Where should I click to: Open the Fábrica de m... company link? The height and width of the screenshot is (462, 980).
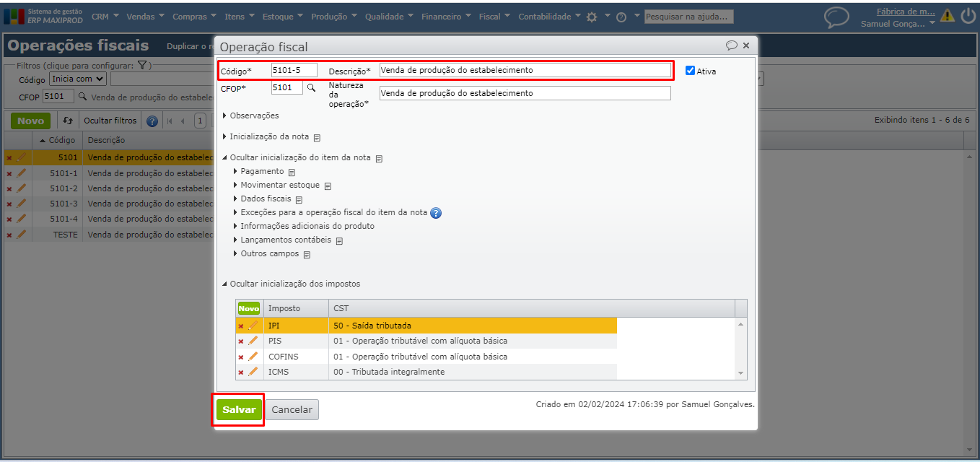pos(906,12)
